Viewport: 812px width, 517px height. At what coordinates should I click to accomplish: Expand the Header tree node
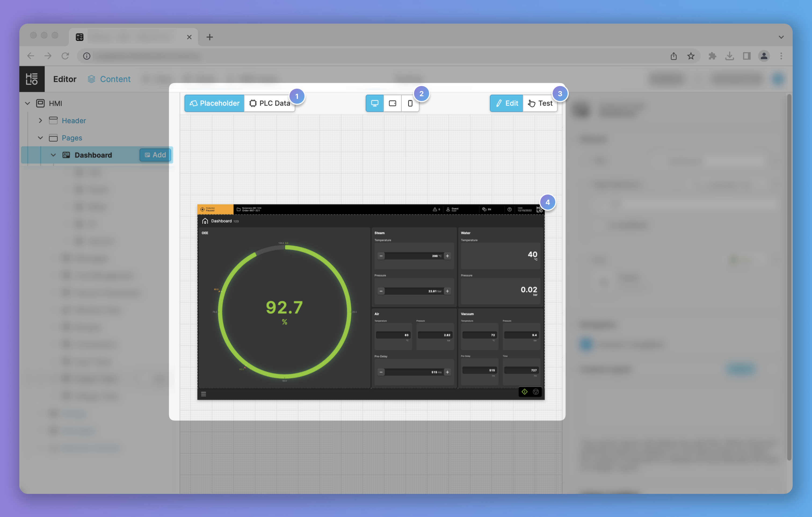pos(41,120)
